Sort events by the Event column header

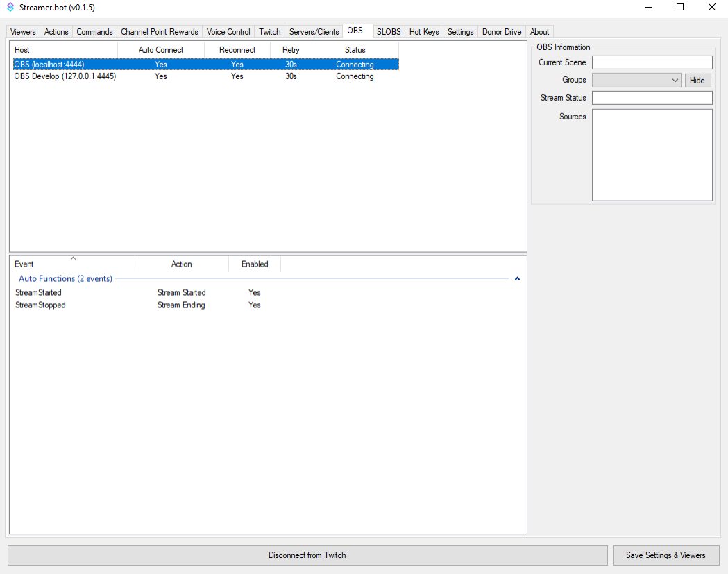[72, 264]
